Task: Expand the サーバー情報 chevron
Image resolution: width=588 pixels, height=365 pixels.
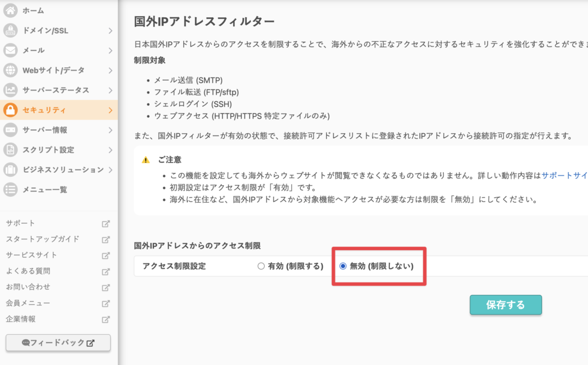Action: point(110,130)
